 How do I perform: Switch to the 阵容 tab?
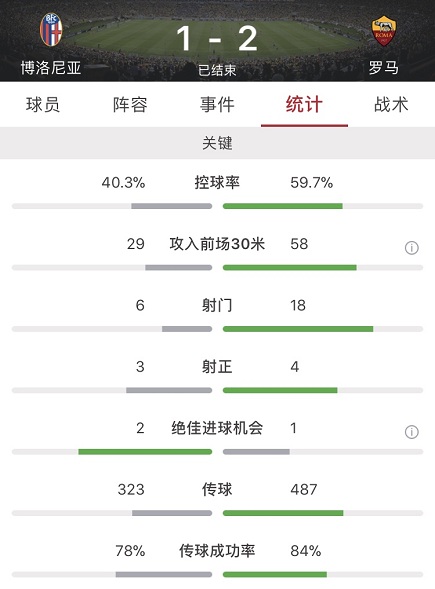[130, 104]
